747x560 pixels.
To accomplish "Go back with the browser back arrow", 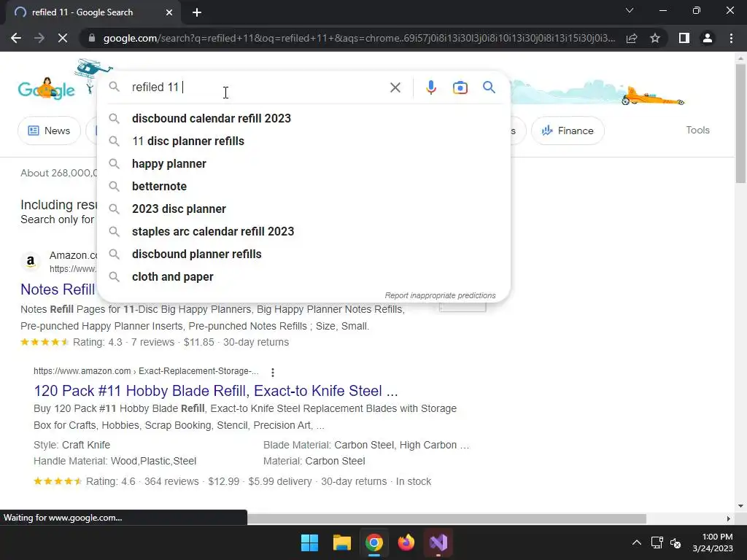I will (16, 38).
